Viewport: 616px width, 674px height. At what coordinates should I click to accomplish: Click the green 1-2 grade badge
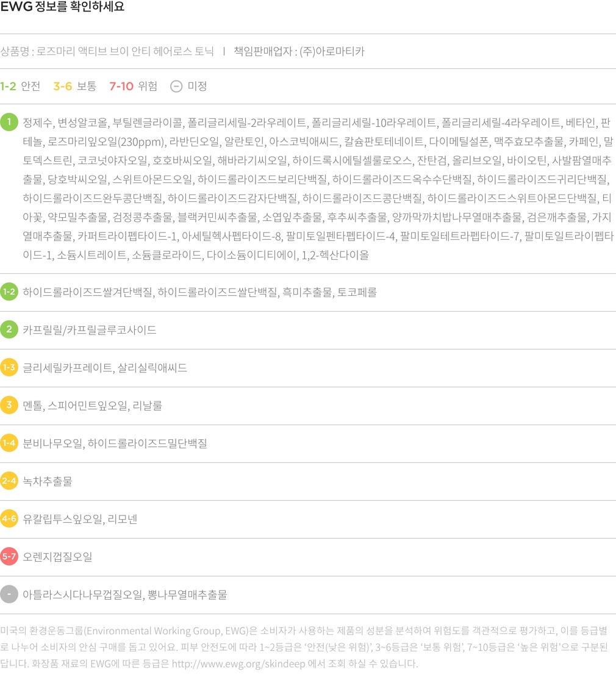click(9, 292)
